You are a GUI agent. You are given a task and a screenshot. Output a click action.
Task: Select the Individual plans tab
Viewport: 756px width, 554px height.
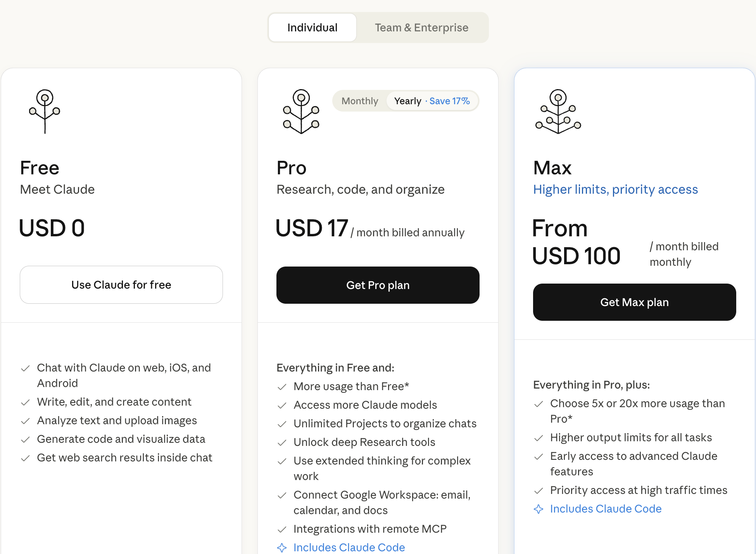[x=312, y=28]
